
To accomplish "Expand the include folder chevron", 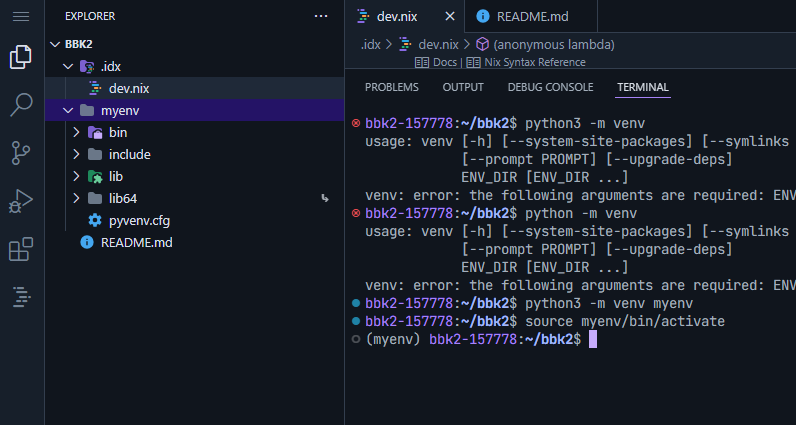I will 76,154.
